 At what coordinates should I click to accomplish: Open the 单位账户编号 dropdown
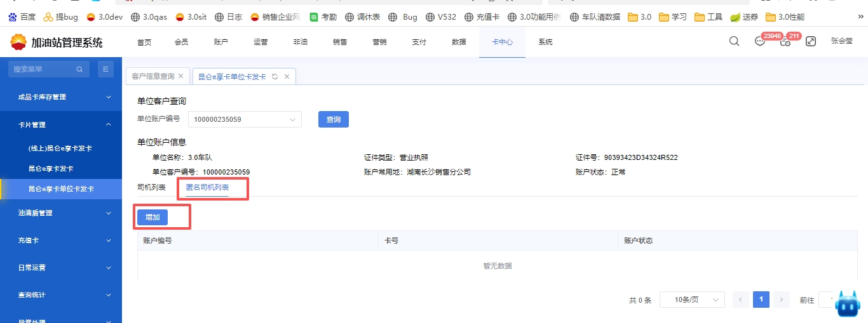point(245,119)
